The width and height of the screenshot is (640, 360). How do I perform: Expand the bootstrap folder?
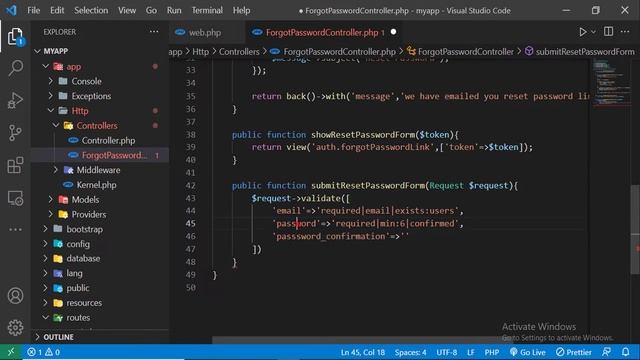[x=46, y=229]
